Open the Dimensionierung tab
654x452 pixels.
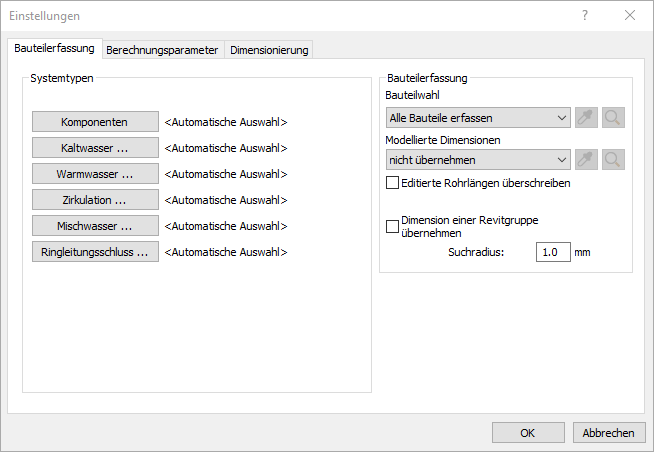click(269, 50)
